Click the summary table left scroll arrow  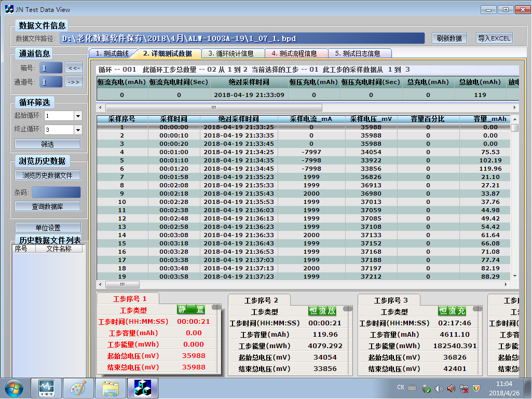tap(100, 108)
